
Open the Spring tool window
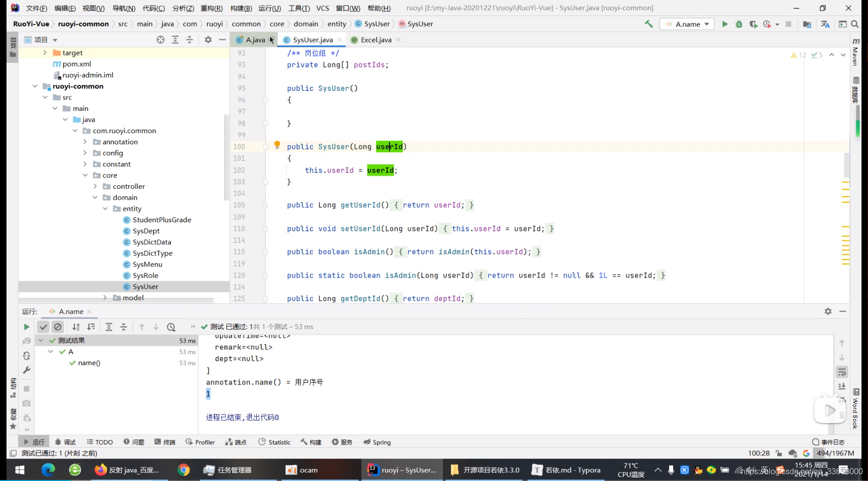click(x=377, y=442)
